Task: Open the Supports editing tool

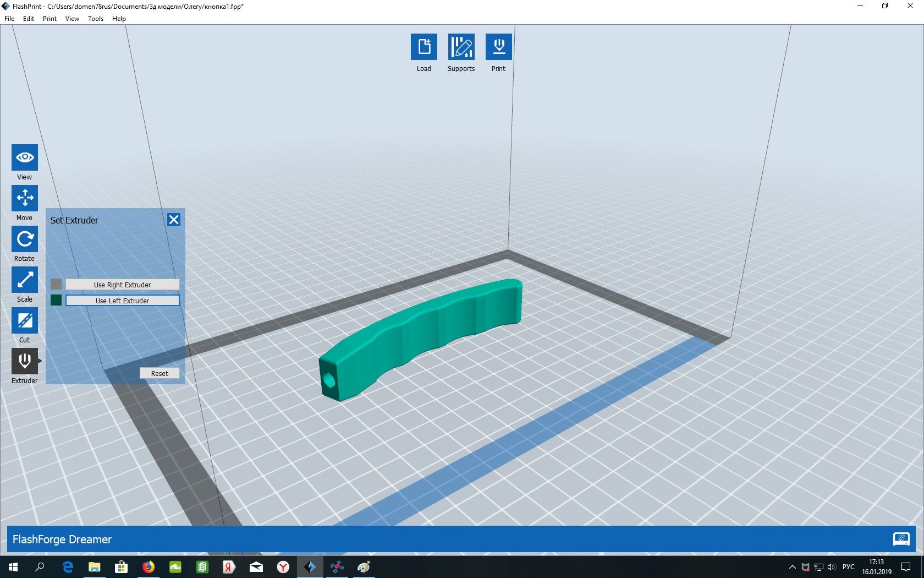Action: coord(461,47)
